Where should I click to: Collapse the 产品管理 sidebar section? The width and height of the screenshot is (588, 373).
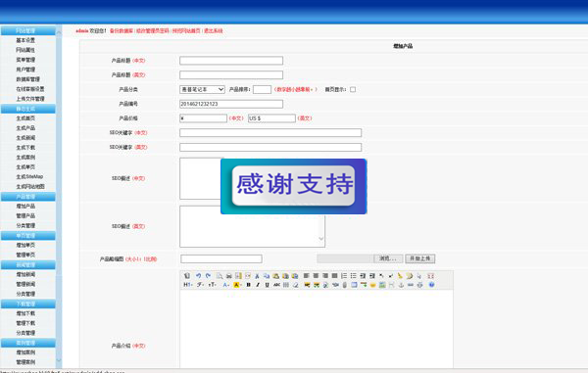click(28, 197)
